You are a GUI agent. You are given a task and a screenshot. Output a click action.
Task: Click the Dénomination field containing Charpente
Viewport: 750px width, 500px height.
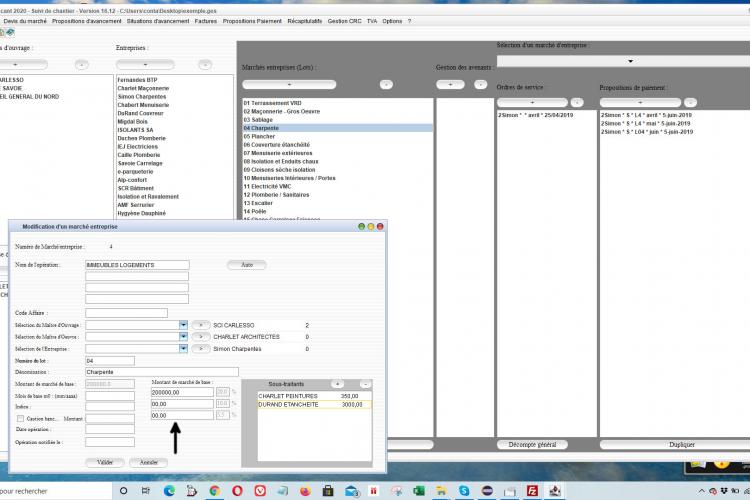point(162,372)
